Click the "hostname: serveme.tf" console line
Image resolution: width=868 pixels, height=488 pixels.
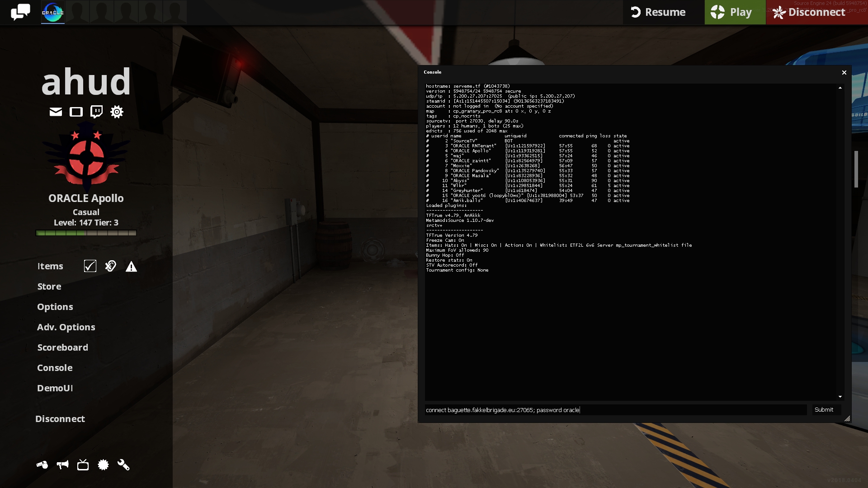tap(468, 86)
